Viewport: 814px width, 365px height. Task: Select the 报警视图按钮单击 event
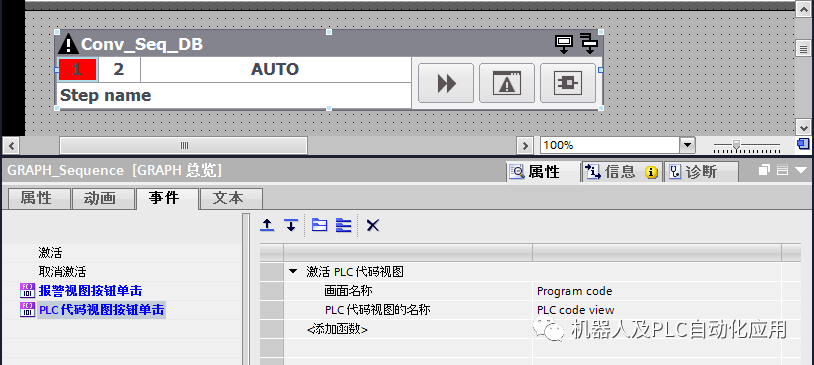coord(90,291)
